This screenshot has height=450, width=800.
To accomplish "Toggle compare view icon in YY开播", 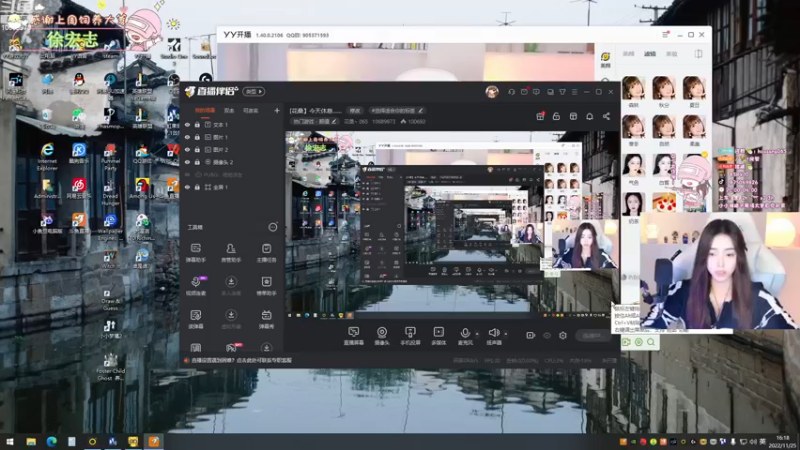I will pyautogui.click(x=698, y=54).
